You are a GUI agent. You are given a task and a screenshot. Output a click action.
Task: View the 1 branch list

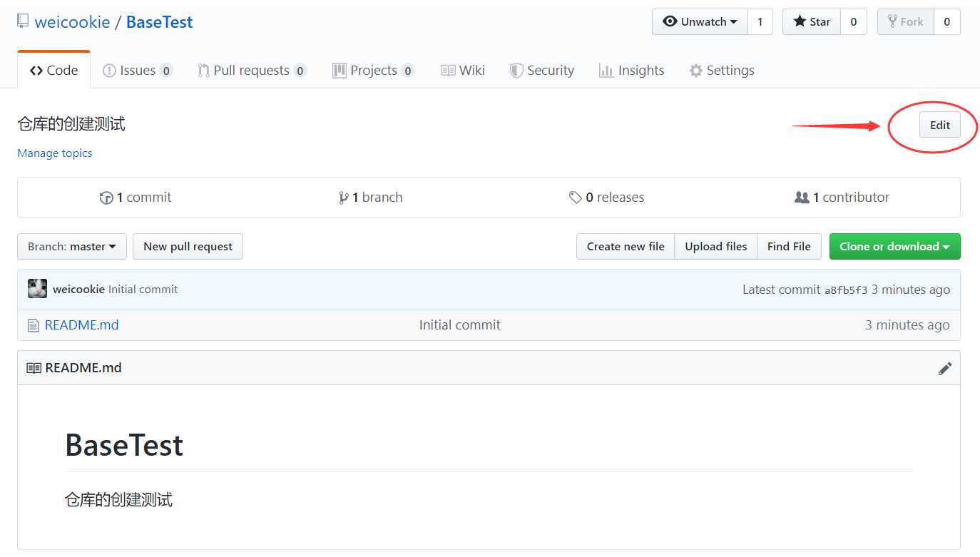click(x=370, y=198)
